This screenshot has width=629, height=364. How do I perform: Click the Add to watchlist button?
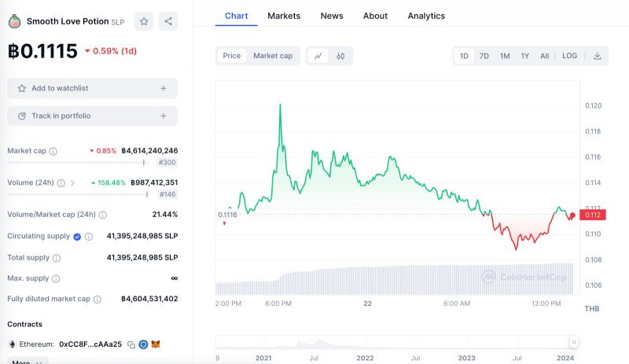(x=92, y=88)
